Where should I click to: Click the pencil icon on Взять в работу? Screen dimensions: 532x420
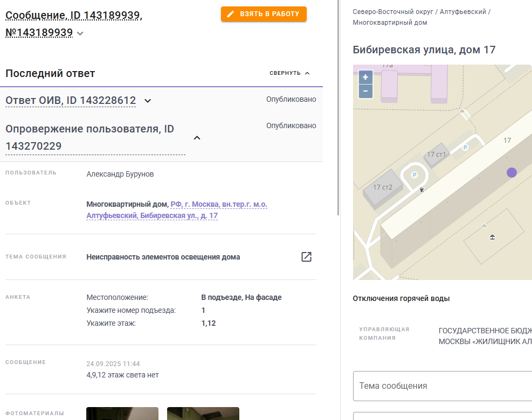coord(230,14)
